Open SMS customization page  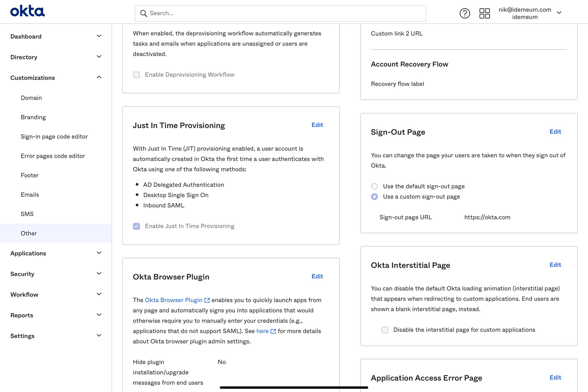(x=27, y=214)
